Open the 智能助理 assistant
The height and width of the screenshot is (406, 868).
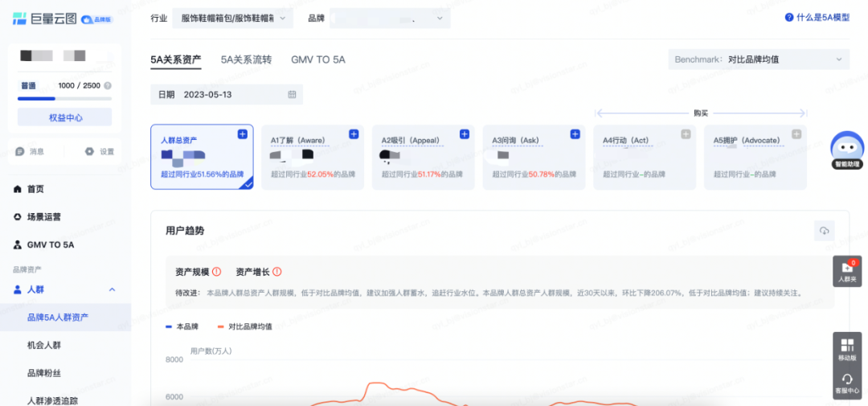tap(847, 150)
